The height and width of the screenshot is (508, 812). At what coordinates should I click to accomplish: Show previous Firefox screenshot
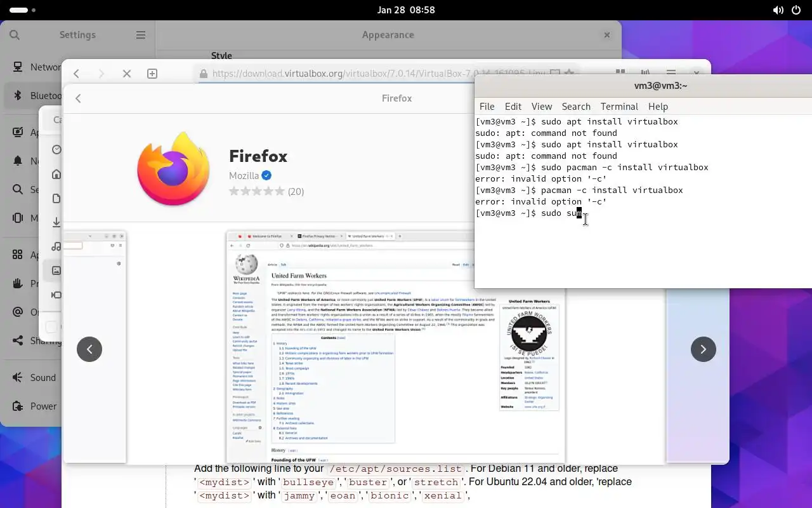(x=89, y=349)
